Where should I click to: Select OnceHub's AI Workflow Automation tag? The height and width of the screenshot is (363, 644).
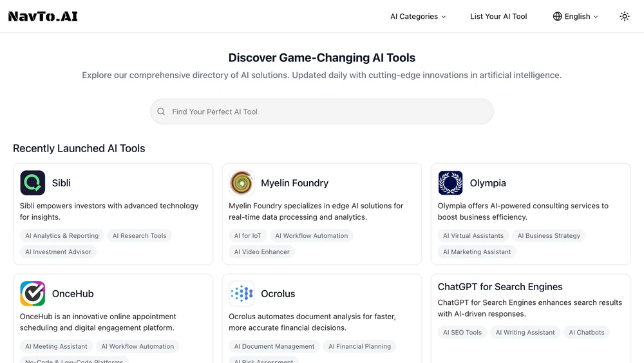[x=138, y=346]
